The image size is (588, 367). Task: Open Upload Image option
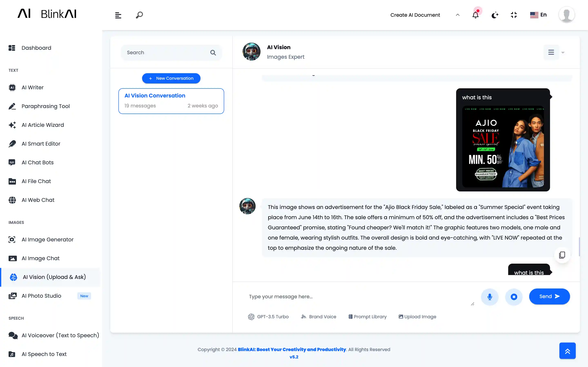418,316
